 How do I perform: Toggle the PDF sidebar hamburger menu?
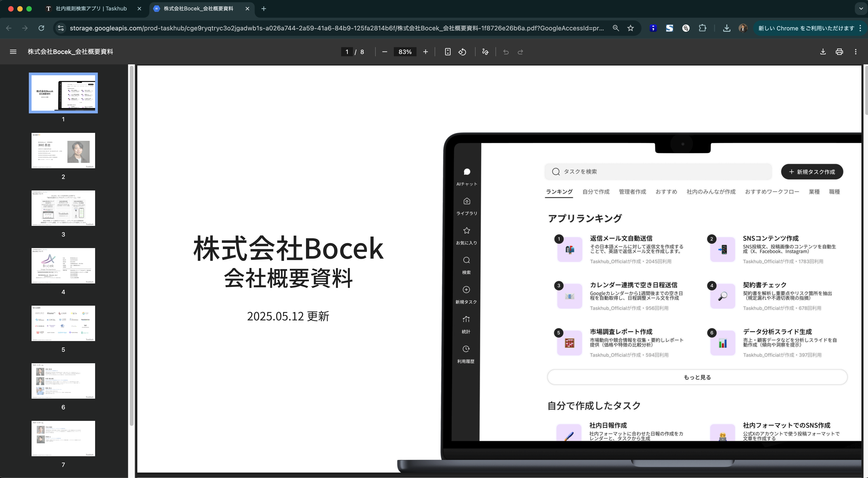[13, 52]
